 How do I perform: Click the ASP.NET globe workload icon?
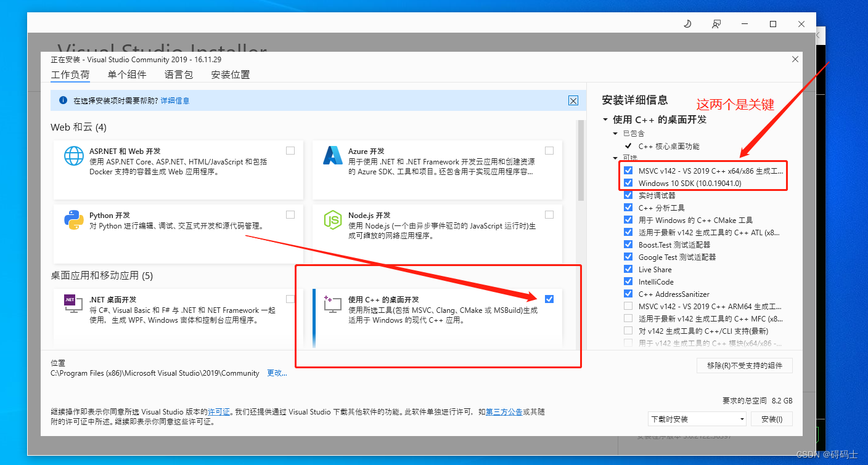[74, 156]
